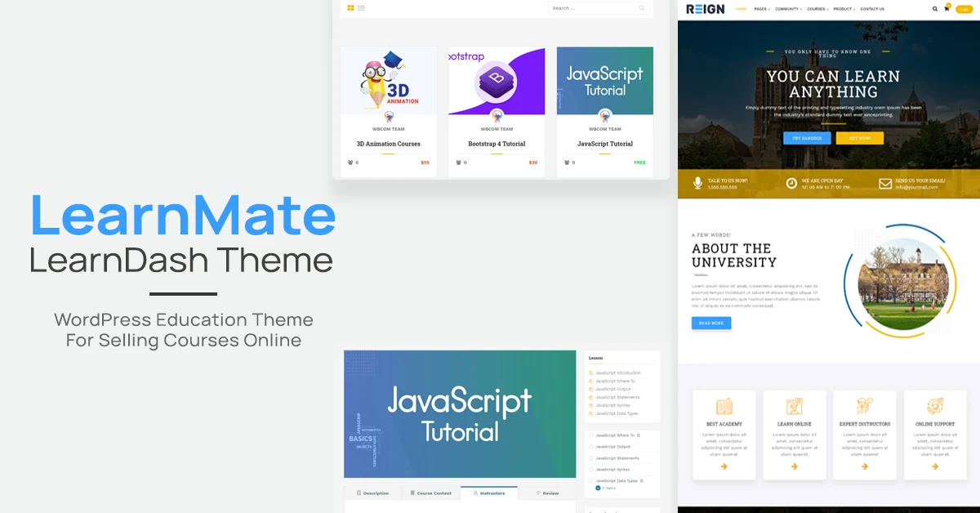Click enrolled users icon on 3D Animation card

click(350, 163)
